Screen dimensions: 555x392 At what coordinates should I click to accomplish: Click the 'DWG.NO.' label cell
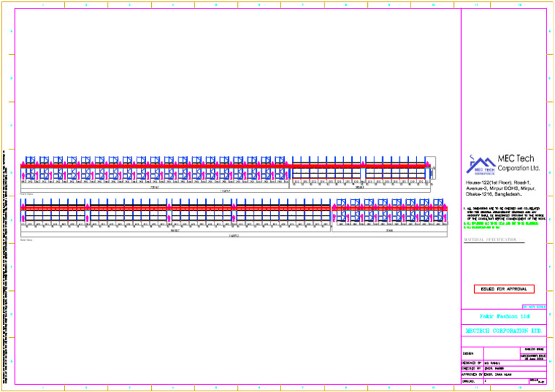point(473,381)
